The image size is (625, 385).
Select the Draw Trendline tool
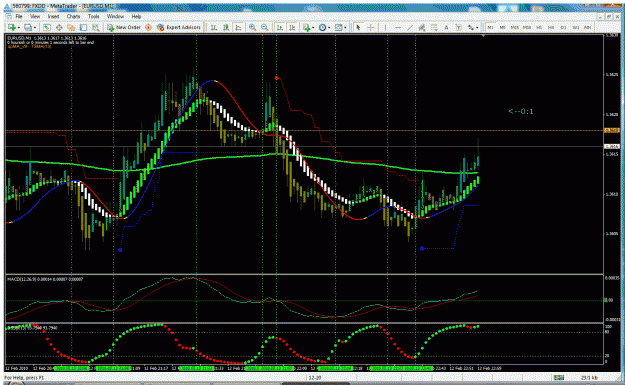point(410,28)
